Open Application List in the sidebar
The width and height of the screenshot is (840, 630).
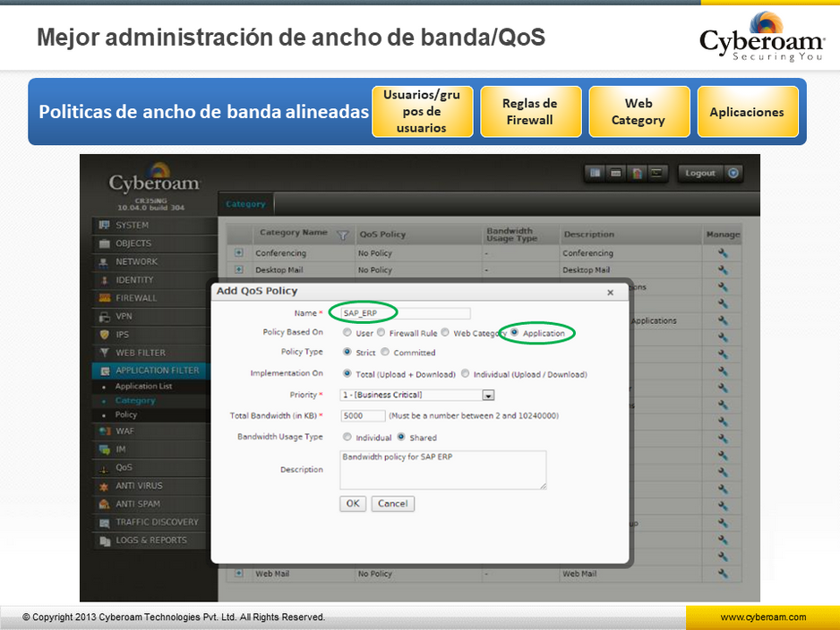tap(143, 387)
